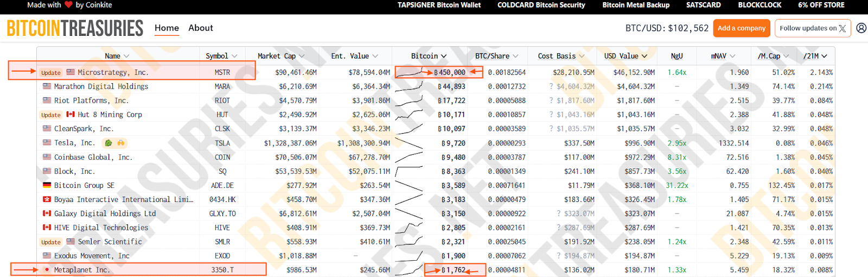Open BLOCKCLOCK link in top bar
Viewport: 868px width, 277px height.
click(759, 5)
